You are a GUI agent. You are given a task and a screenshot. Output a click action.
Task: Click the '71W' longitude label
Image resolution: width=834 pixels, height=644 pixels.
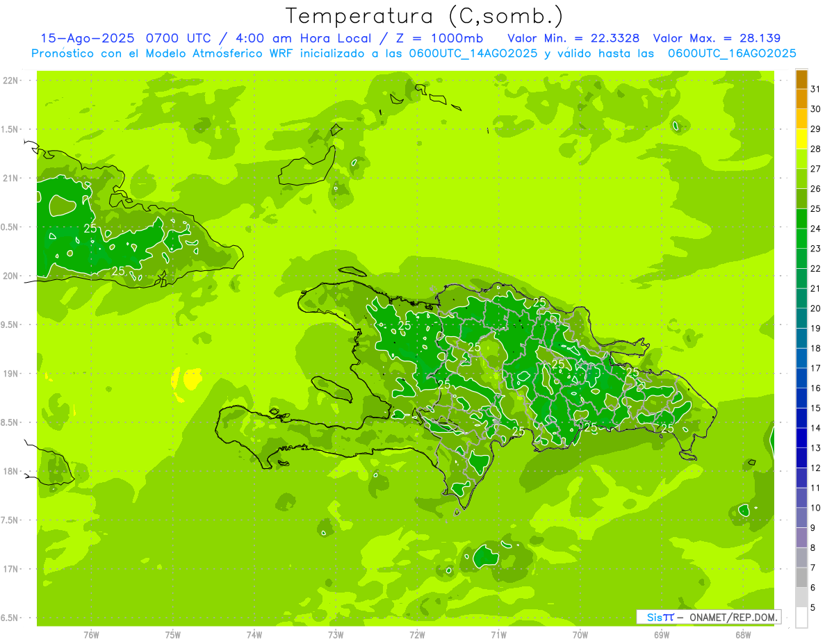coord(498,635)
